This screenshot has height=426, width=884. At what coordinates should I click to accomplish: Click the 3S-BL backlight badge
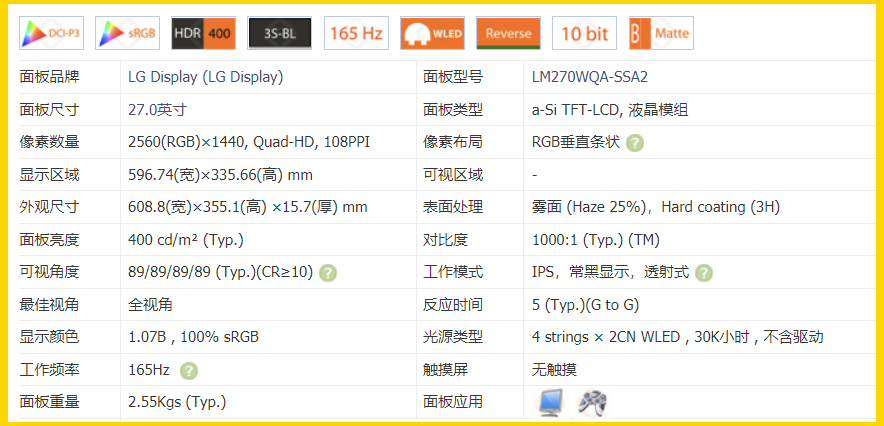pos(280,33)
